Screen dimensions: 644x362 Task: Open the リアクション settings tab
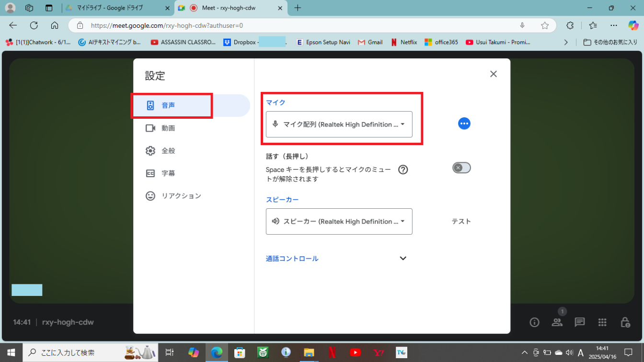(181, 196)
